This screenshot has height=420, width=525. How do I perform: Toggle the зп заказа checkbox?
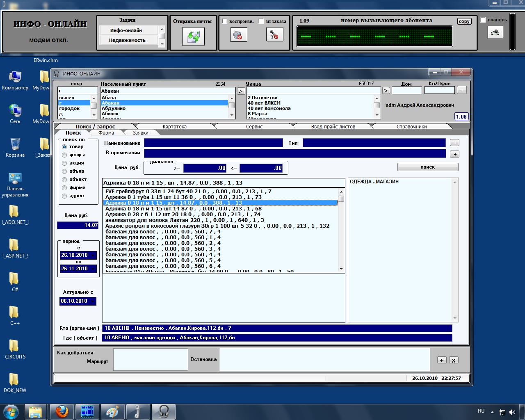tap(261, 21)
